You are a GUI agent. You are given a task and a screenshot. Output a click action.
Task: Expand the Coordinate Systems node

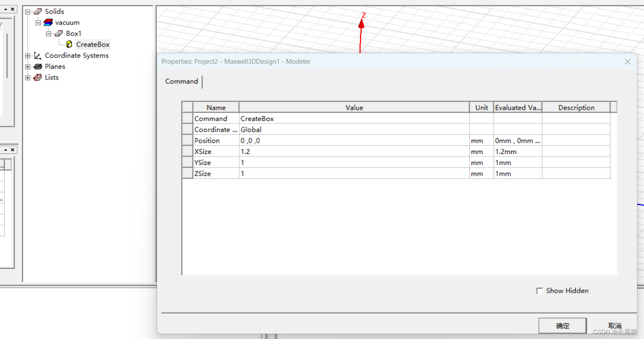tap(28, 56)
